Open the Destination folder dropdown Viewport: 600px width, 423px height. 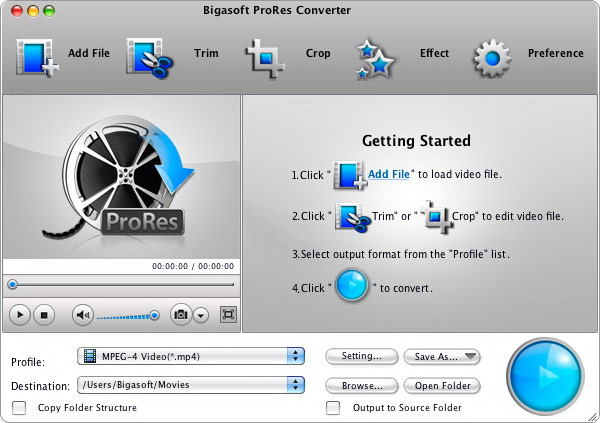(191, 385)
